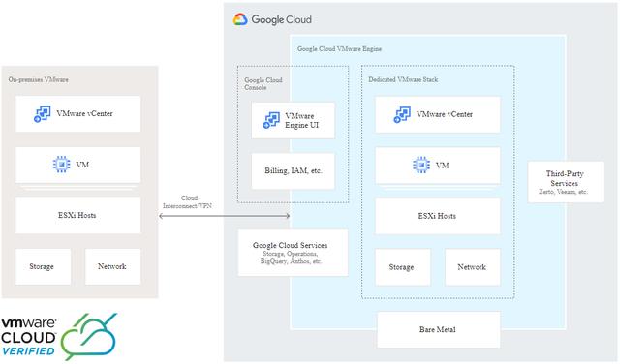Select the Google Cloud Services box

click(x=293, y=253)
